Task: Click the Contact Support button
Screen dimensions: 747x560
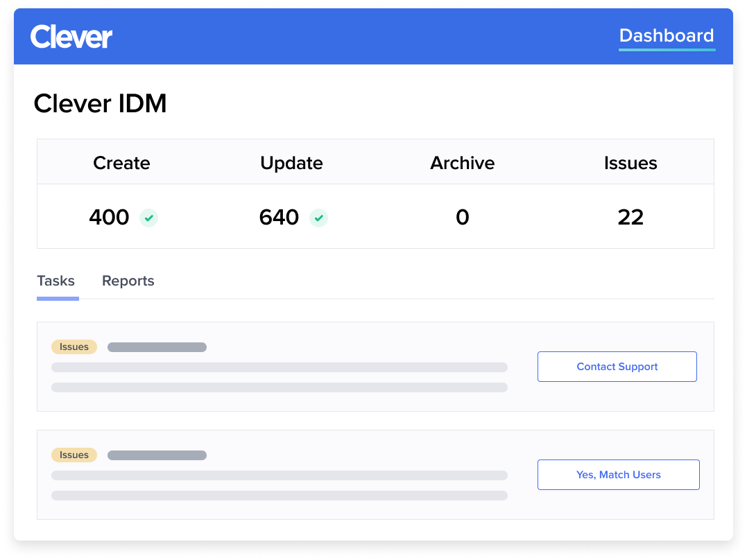Action: [x=617, y=367]
